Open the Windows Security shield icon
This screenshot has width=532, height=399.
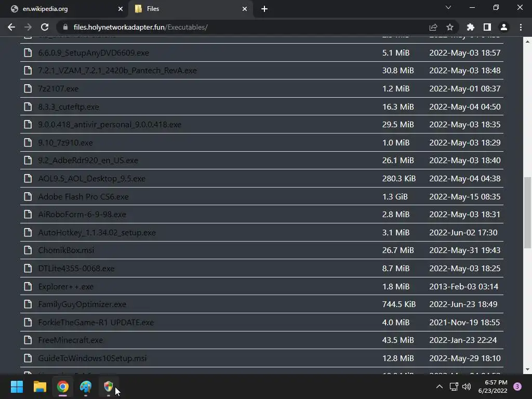(x=108, y=387)
